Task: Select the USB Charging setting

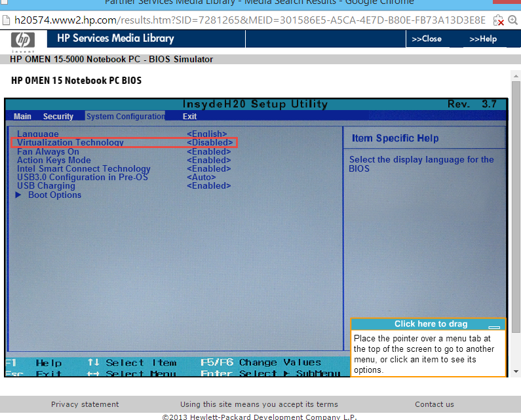Action: [x=46, y=185]
